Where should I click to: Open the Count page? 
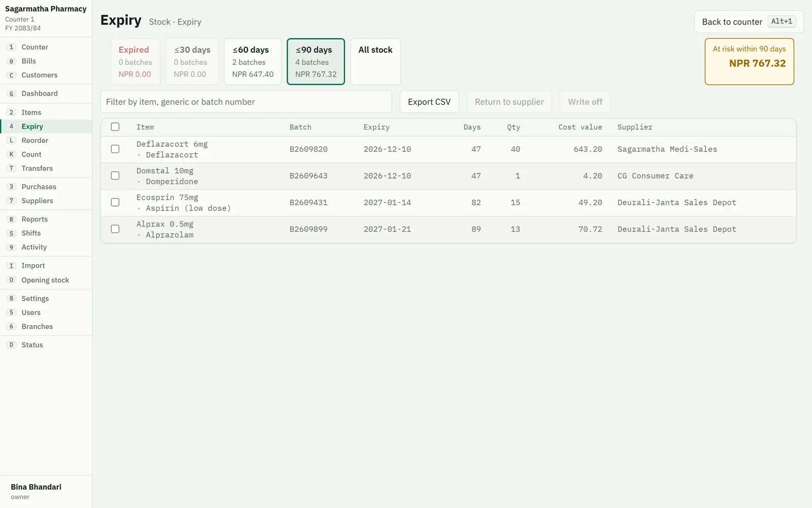[46, 154]
